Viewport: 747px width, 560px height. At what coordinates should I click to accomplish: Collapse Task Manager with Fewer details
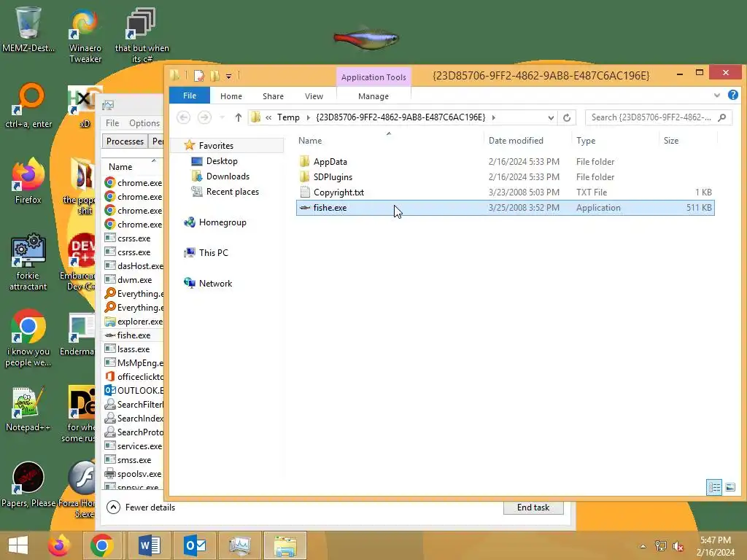pos(141,507)
